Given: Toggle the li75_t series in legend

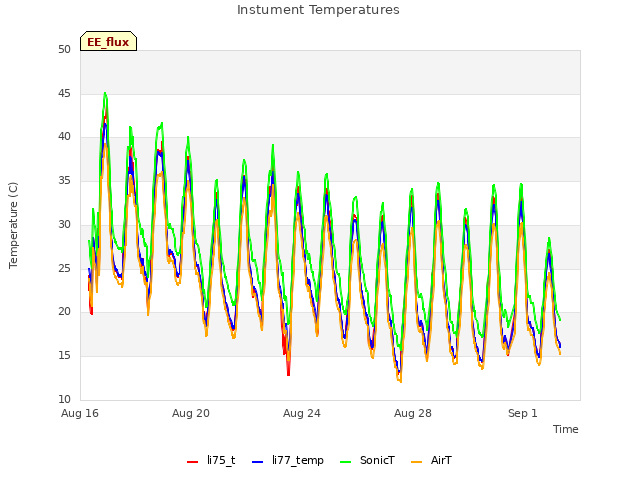Looking at the screenshot, I should coord(211,460).
